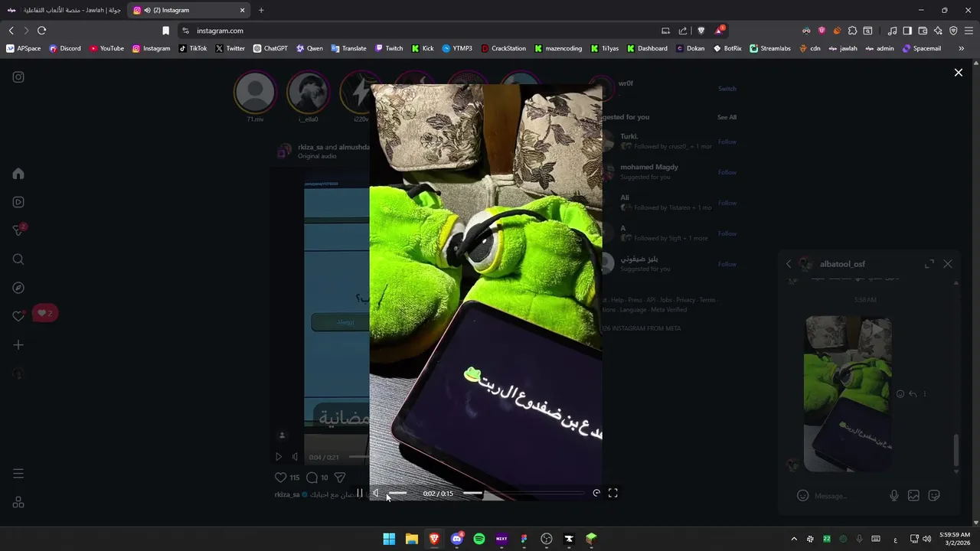Open volume control in system tray
This screenshot has width=980, height=551.
pos(927,539)
